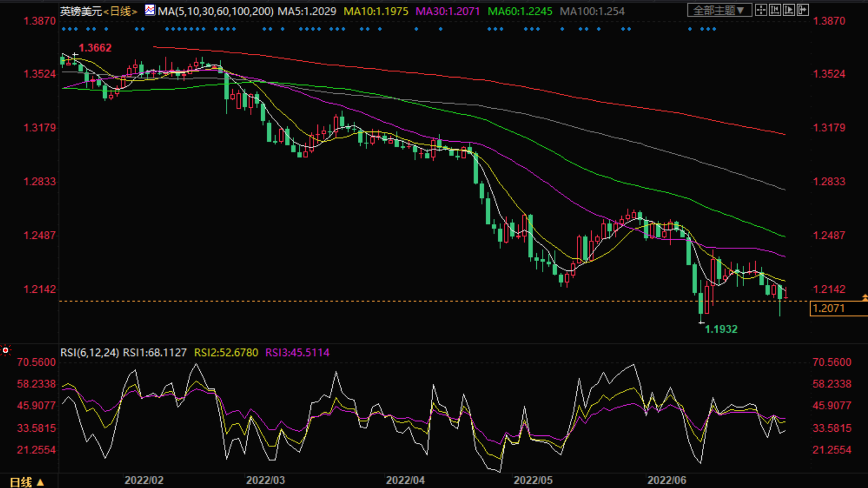Click the 2022/04 date label

(405, 480)
